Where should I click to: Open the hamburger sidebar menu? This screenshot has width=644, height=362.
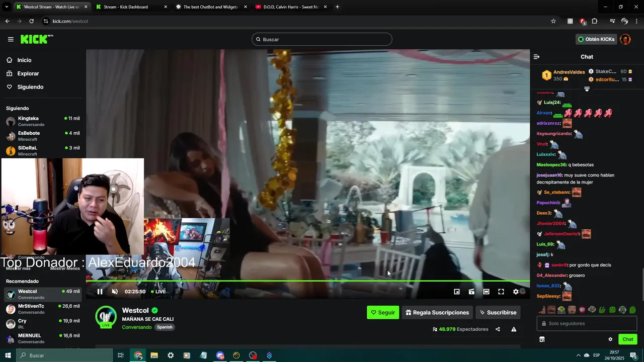click(11, 39)
